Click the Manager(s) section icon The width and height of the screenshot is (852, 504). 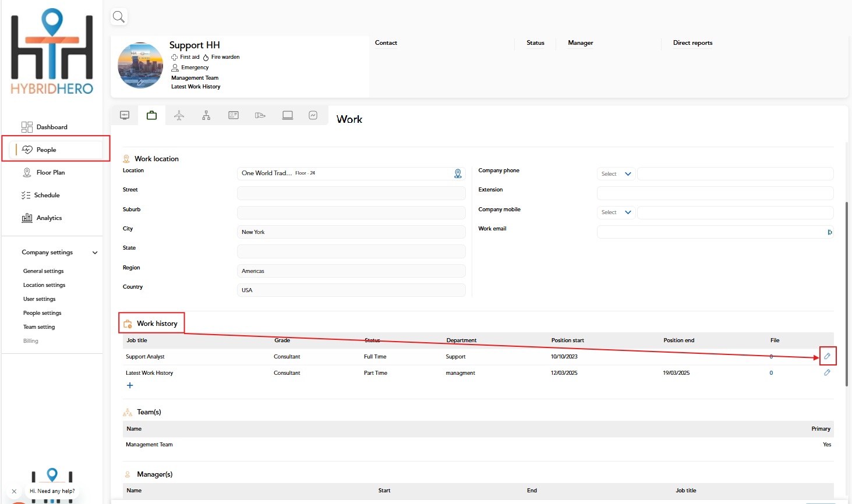click(x=128, y=474)
